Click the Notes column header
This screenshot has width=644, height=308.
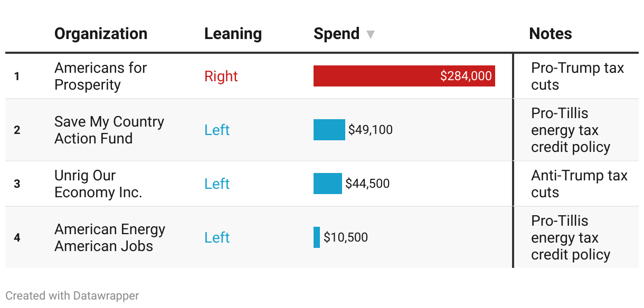click(550, 34)
